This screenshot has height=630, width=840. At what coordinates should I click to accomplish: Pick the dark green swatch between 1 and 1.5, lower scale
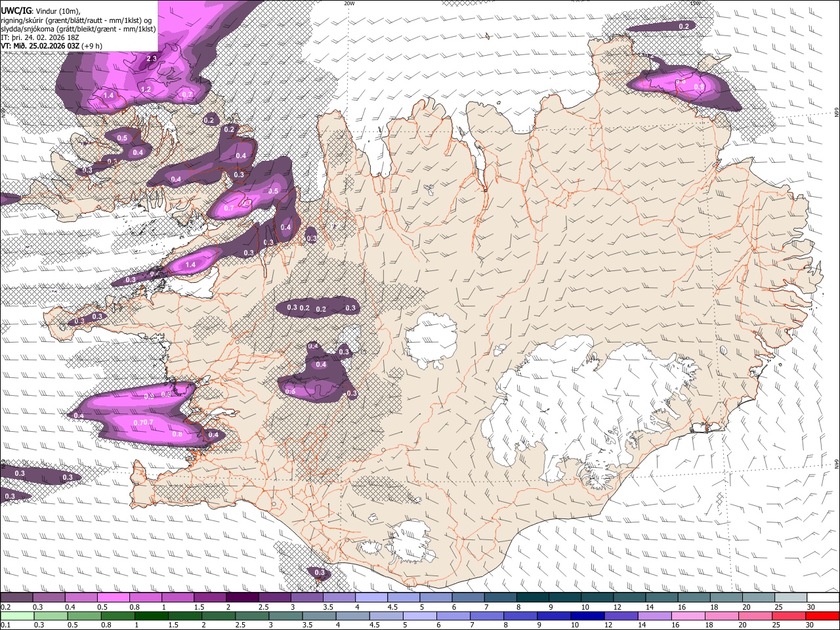click(151, 616)
